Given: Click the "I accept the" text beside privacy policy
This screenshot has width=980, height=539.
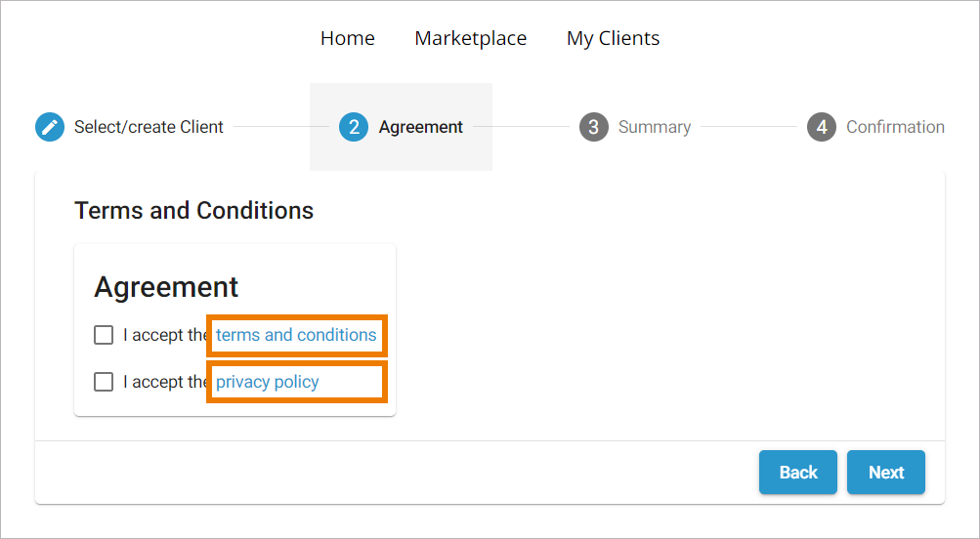Looking at the screenshot, I should [164, 382].
